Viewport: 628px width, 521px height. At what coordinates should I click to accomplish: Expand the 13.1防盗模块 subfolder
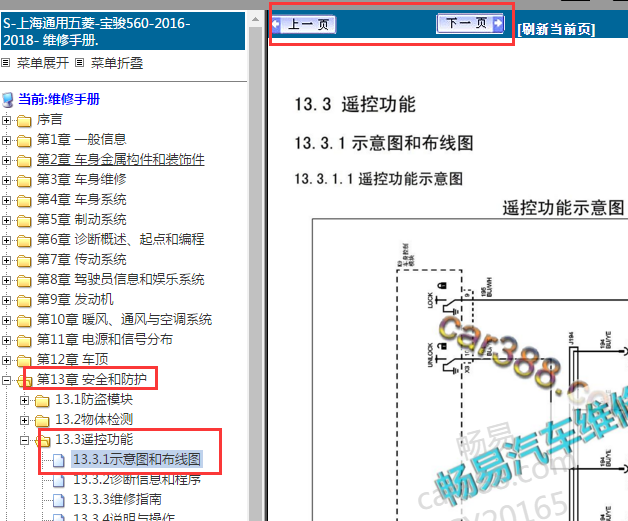(24, 400)
